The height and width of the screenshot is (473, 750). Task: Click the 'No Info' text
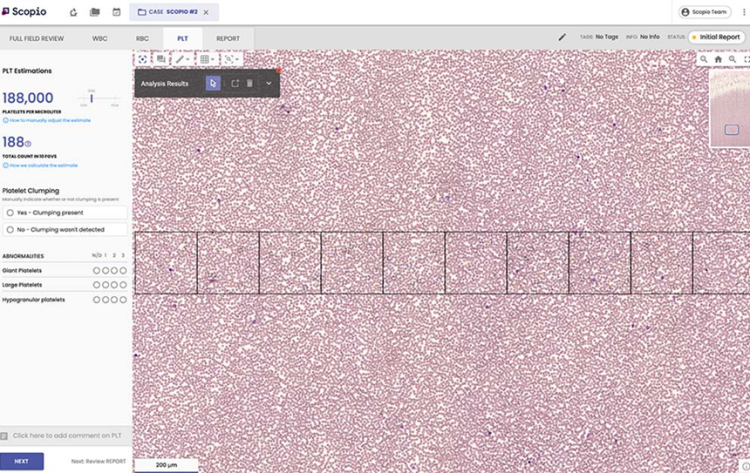650,37
